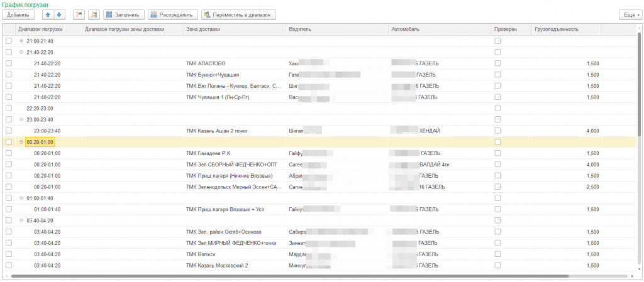
Task: Select the 22:20-23:00 group row
Action: (319, 108)
